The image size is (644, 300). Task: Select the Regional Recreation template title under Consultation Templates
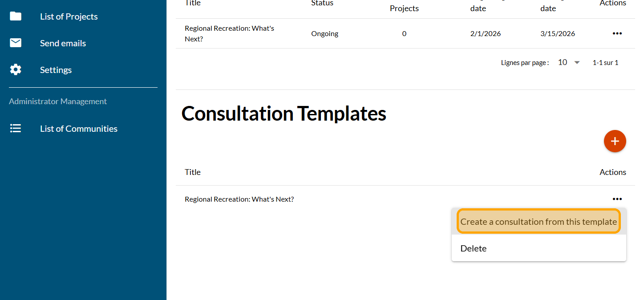239,199
